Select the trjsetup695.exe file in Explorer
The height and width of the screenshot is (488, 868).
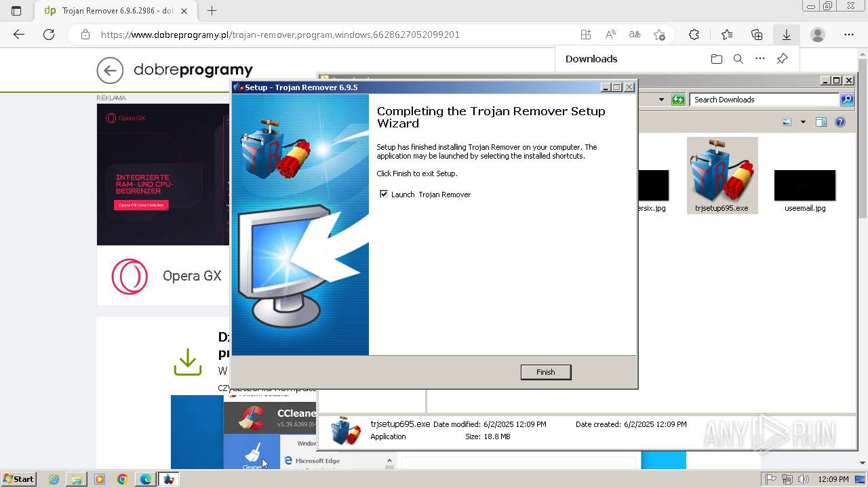pyautogui.click(x=722, y=176)
